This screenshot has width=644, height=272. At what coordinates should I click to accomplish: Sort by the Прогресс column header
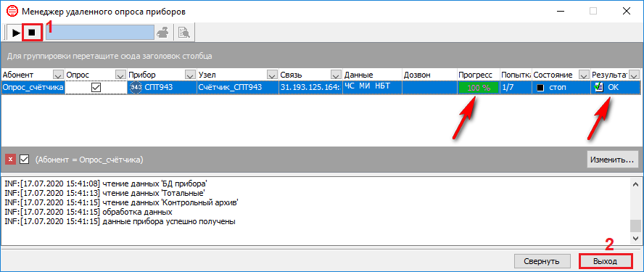[479, 75]
